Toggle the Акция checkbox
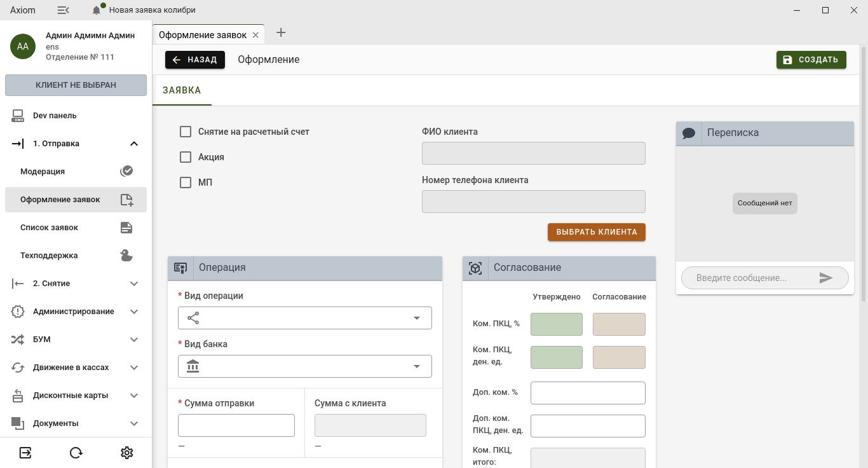This screenshot has width=868, height=468. tap(186, 157)
